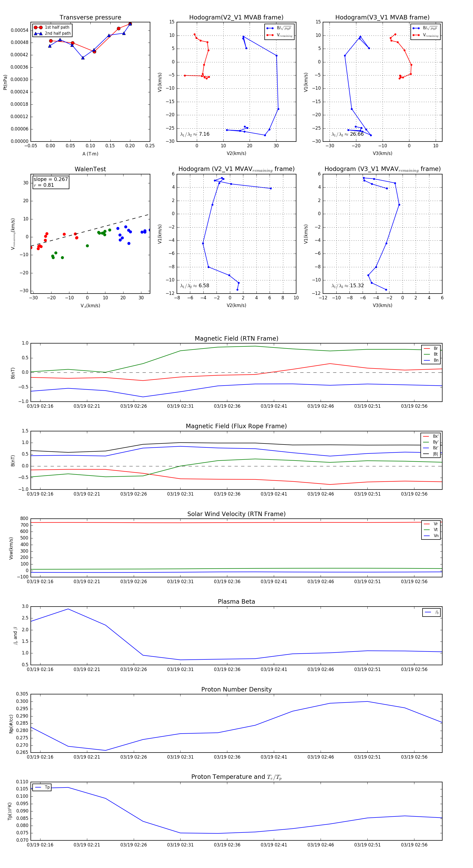
Task: Click the By' legend entry
Action: 431,442
